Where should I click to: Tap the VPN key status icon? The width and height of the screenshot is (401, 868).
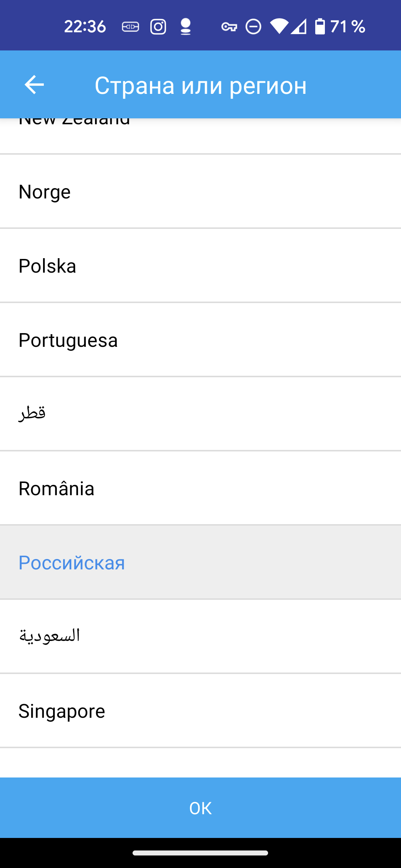(x=229, y=27)
